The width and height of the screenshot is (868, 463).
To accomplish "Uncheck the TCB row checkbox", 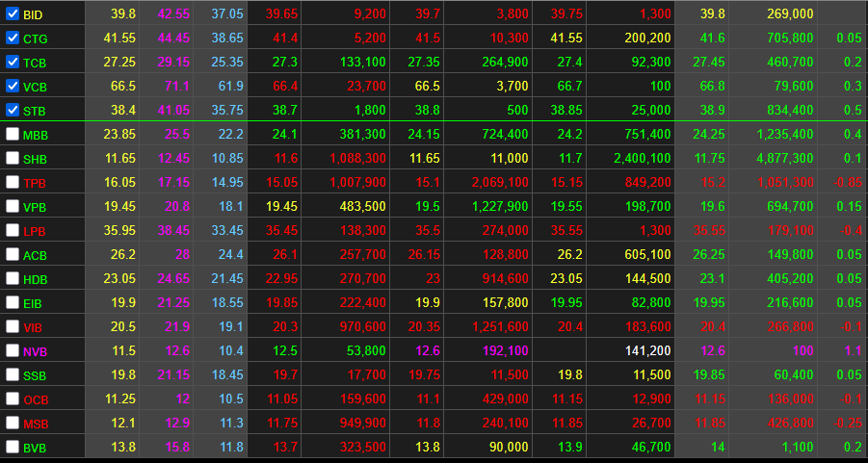I will 13,62.
